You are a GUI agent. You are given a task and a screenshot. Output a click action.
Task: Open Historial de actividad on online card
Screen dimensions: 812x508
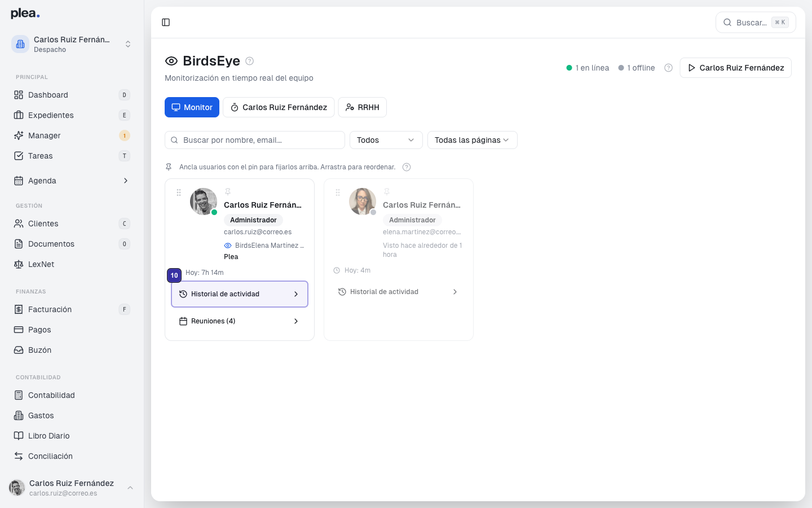(240, 294)
